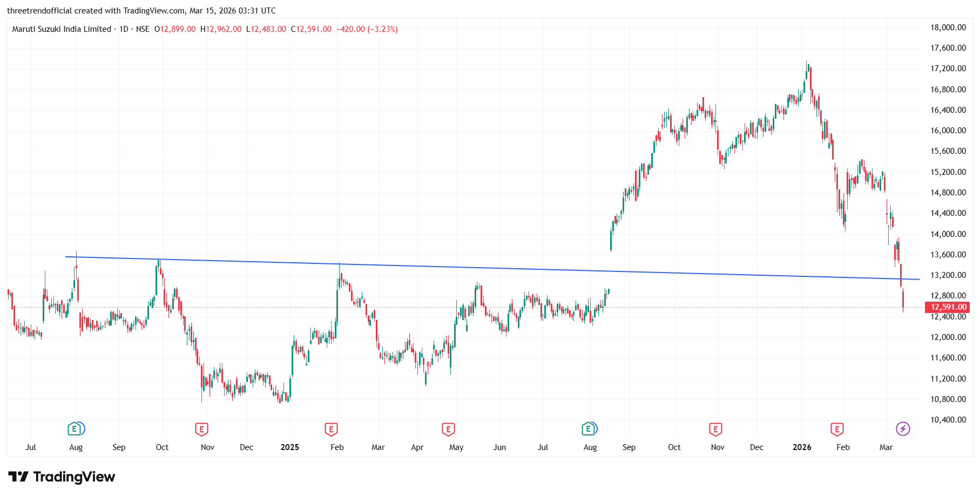The image size is (980, 497).
Task: Click the Oct label between 2025 and 2026
Action: [674, 447]
